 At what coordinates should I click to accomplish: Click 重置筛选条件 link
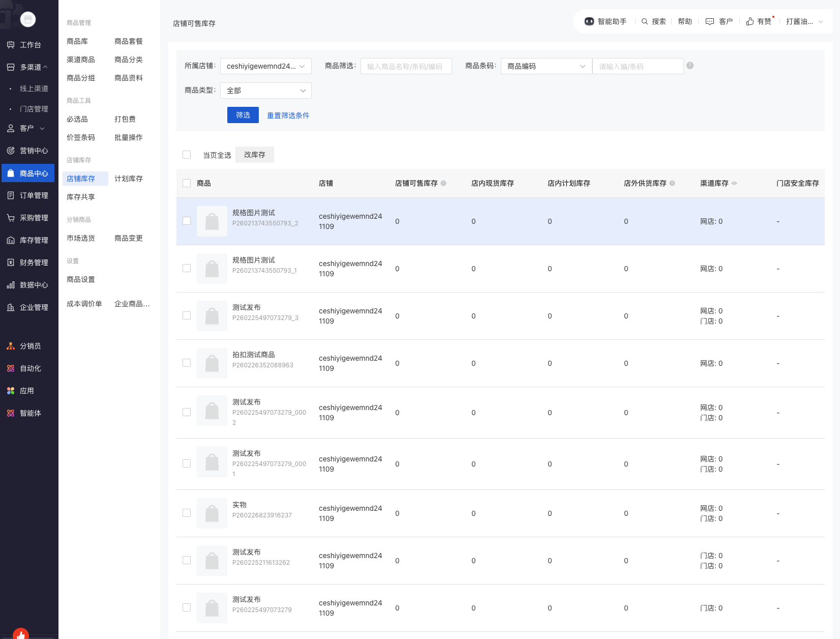point(288,115)
